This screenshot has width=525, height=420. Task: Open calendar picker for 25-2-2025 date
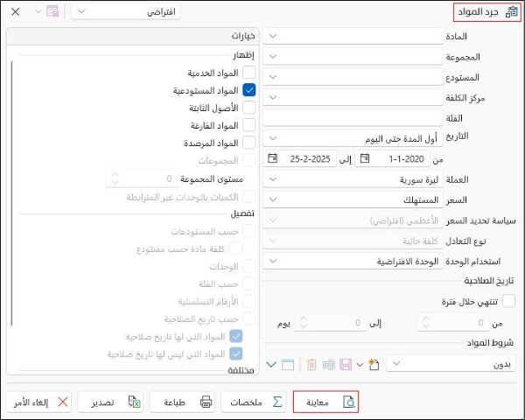(272, 158)
